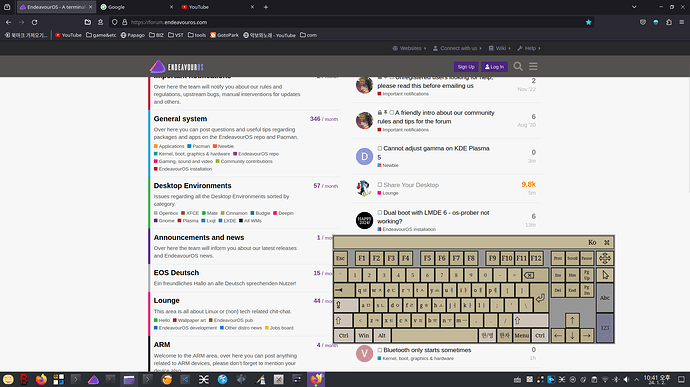This screenshot has width=690, height=387.
Task: Open Bluetooth only starts sometimes topic
Action: 427,350
